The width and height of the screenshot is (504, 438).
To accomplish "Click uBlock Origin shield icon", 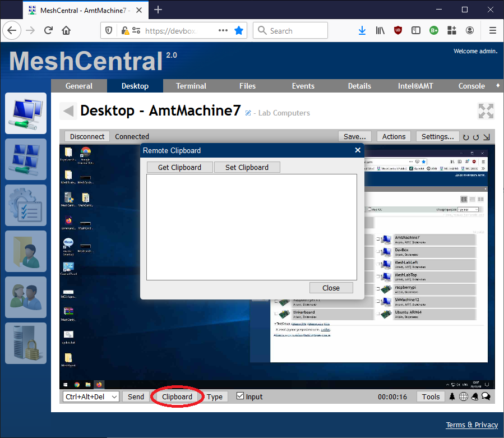I will pos(398,30).
